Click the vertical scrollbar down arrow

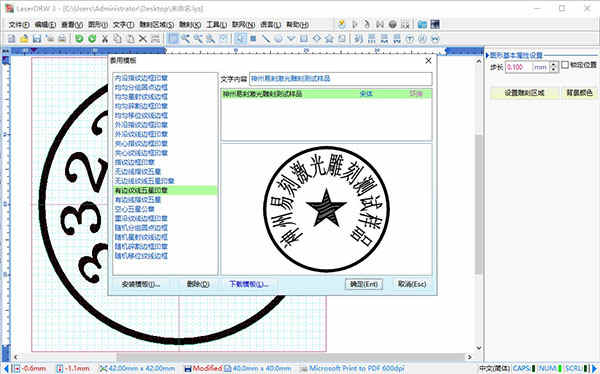479,348
